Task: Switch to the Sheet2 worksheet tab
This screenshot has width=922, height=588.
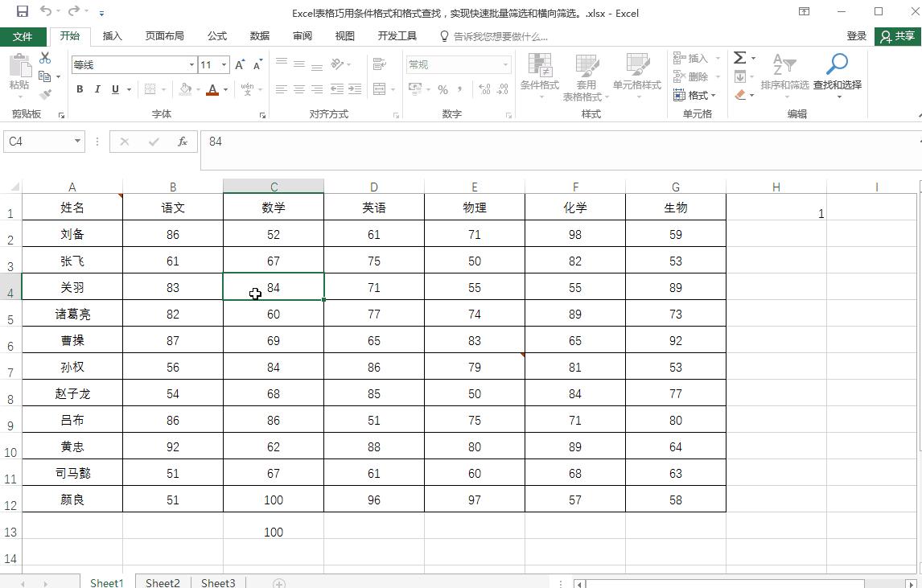Action: [x=163, y=582]
